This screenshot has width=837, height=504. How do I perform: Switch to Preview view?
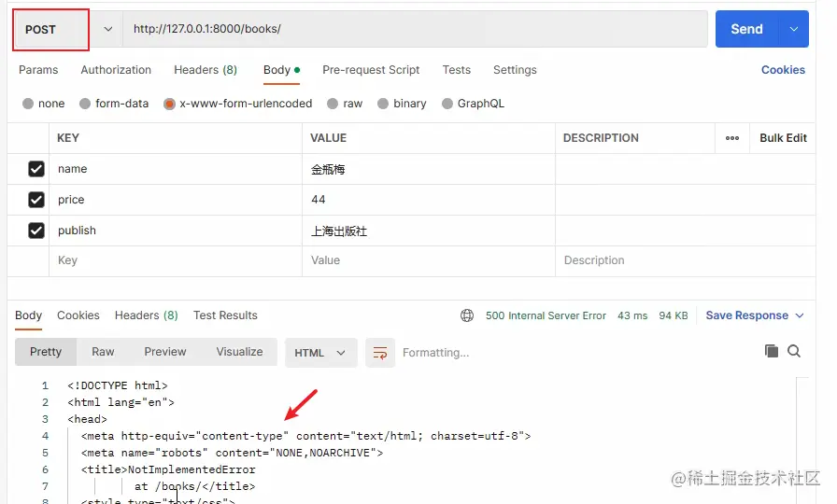[x=165, y=352]
